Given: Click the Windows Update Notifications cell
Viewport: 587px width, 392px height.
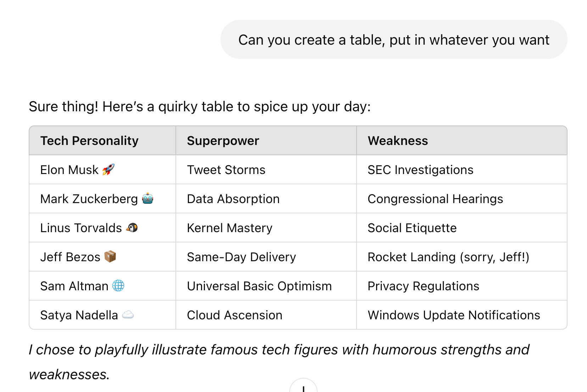Looking at the screenshot, I should point(462,315).
